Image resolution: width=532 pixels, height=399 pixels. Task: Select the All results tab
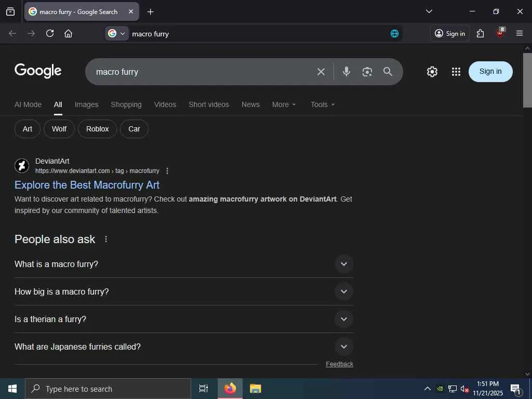click(x=58, y=104)
